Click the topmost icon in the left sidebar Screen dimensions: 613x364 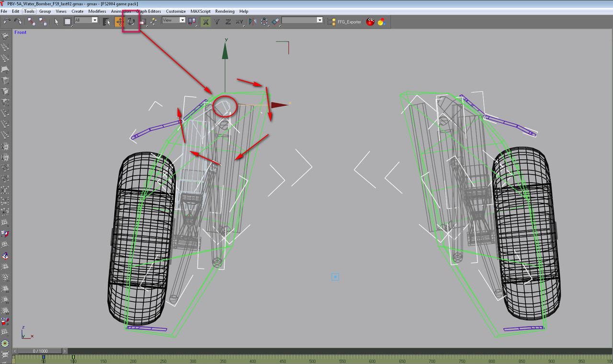coord(5,36)
